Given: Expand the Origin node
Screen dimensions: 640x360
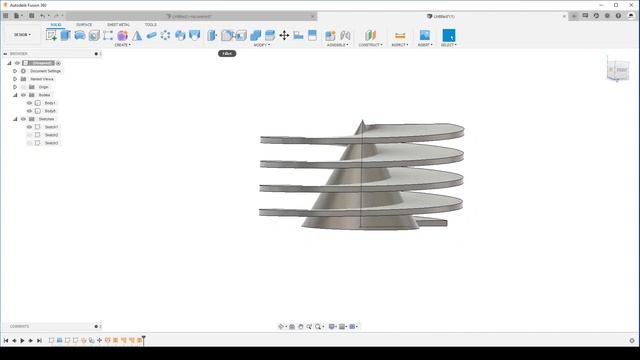Looking at the screenshot, I should coord(15,87).
